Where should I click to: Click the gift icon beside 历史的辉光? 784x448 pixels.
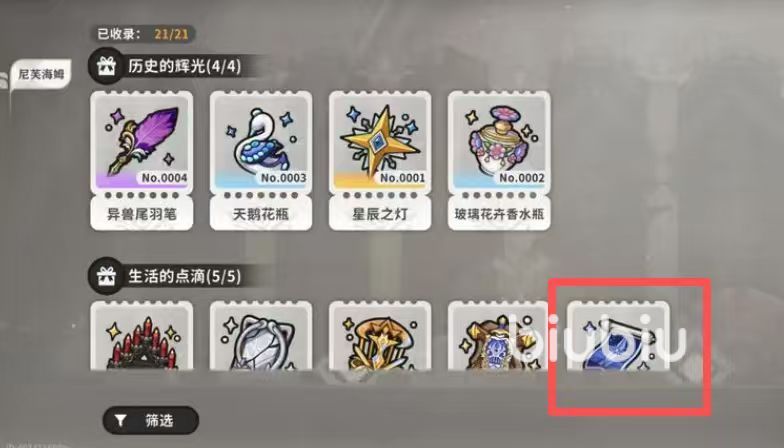[x=106, y=66]
